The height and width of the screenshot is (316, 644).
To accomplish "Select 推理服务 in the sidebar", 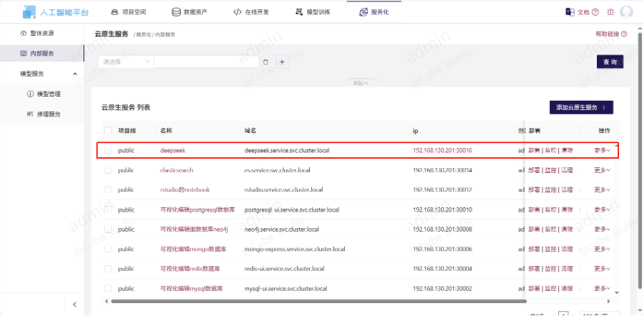I will coord(42,114).
